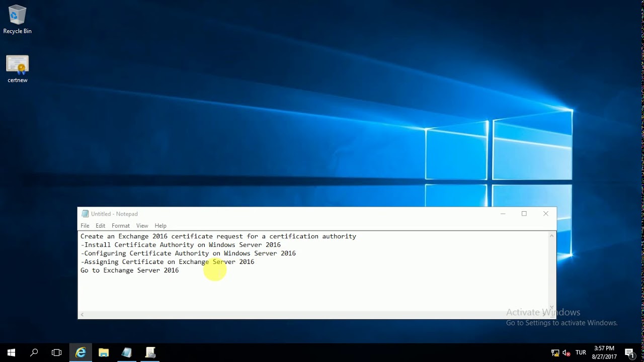Launch Internet Explorer from taskbar
This screenshot has width=644, height=362.
(x=80, y=352)
